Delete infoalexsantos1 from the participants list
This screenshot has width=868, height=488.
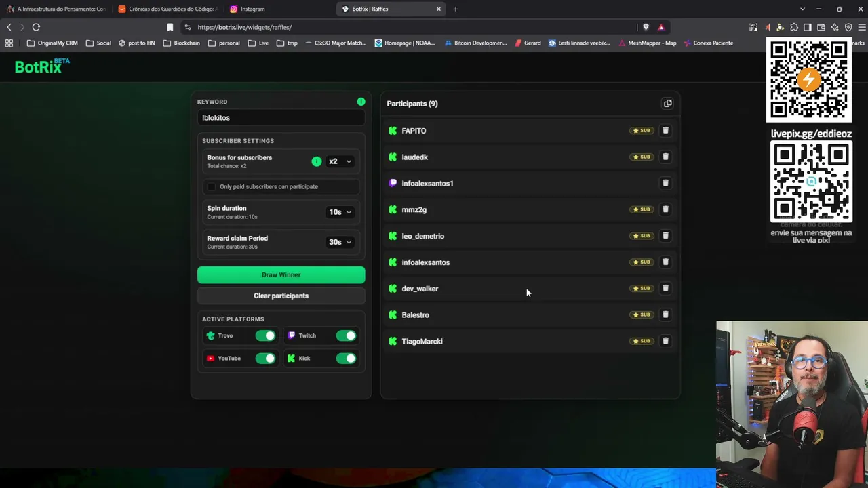[x=665, y=183]
